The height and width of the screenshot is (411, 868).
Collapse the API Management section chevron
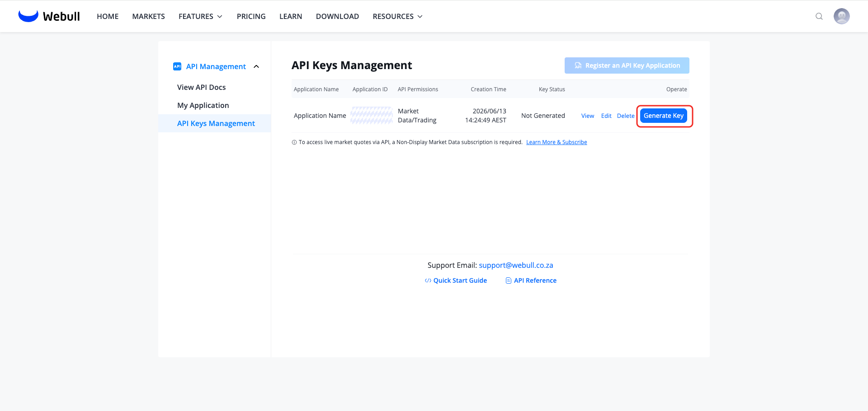(256, 66)
